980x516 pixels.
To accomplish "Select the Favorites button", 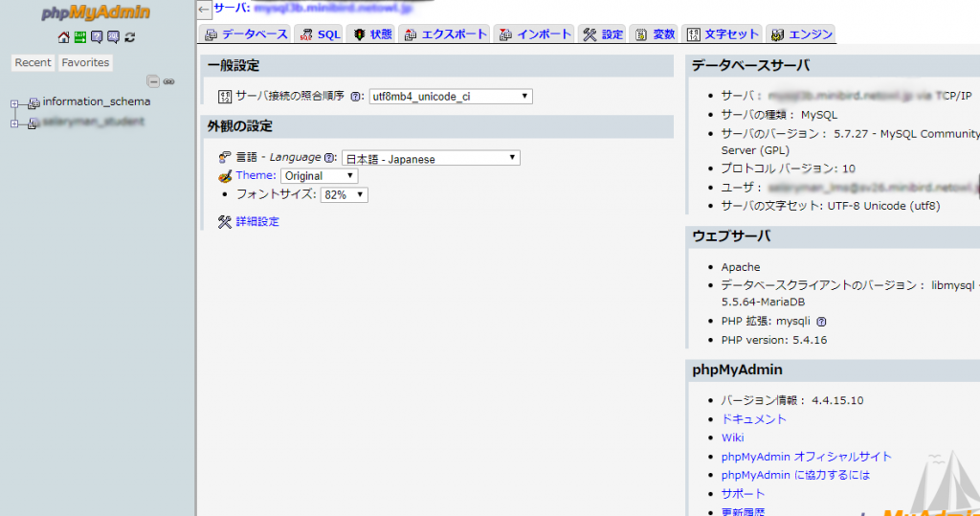I will coord(85,62).
